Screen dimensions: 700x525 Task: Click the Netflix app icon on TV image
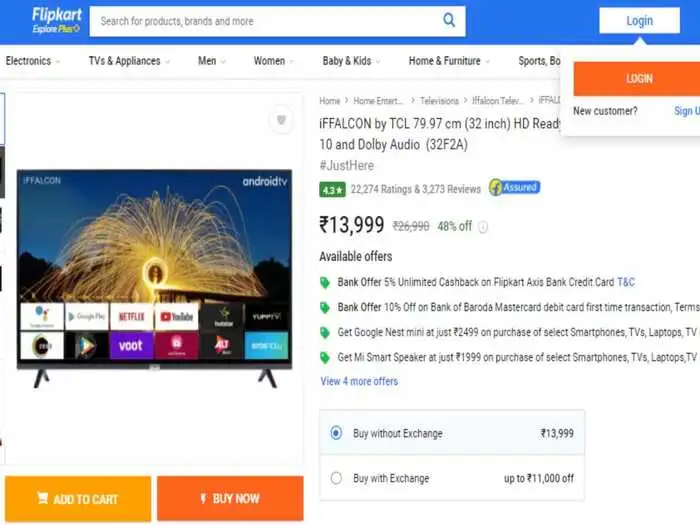click(131, 317)
